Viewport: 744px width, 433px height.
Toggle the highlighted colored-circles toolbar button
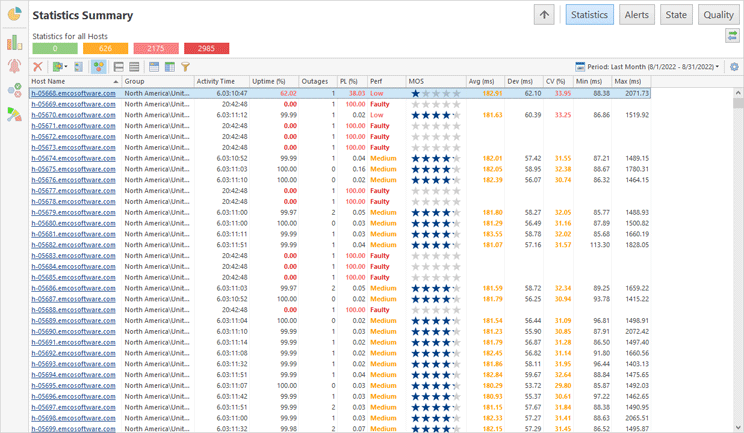(x=98, y=67)
